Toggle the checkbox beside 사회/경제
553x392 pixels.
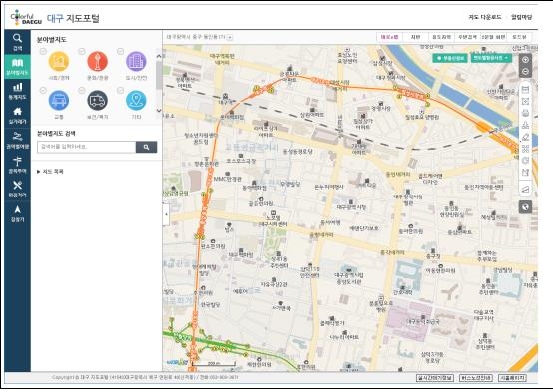coord(43,52)
